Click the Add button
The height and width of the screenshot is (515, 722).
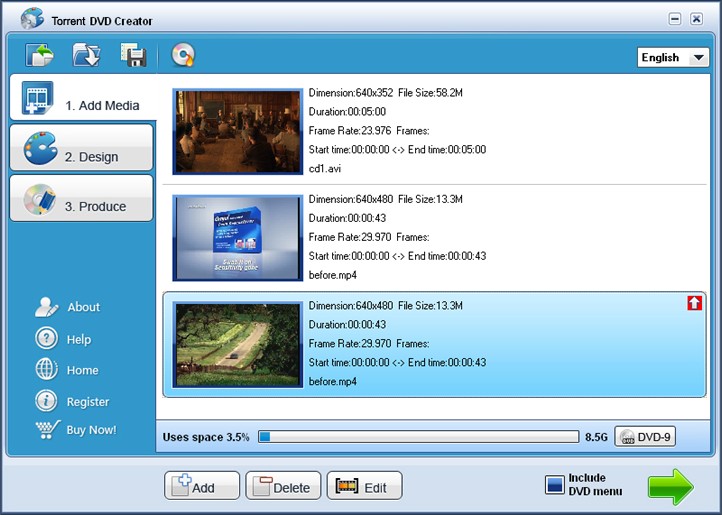[x=202, y=486]
